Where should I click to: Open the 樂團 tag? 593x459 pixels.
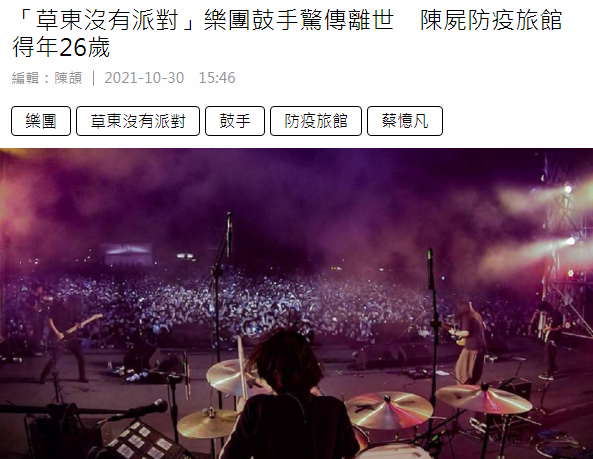pos(41,121)
